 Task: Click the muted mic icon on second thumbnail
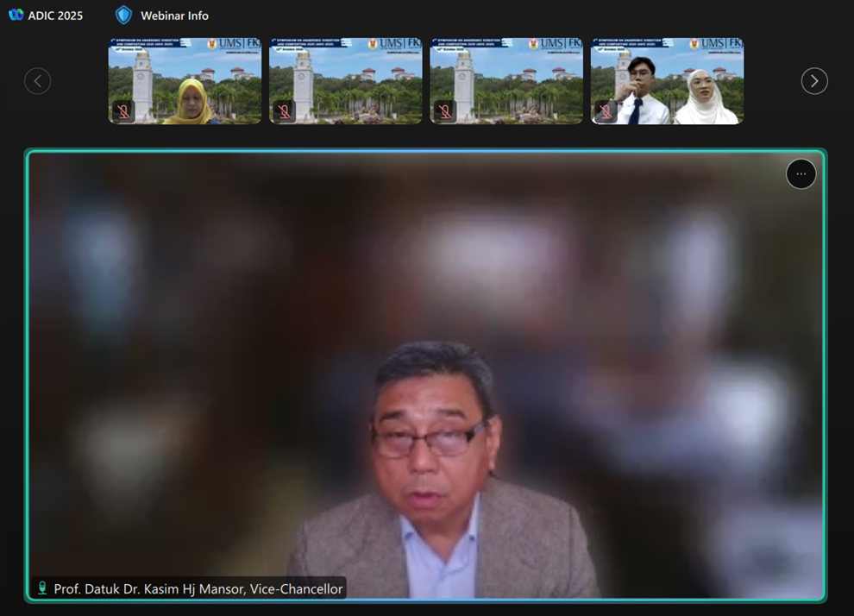point(284,111)
